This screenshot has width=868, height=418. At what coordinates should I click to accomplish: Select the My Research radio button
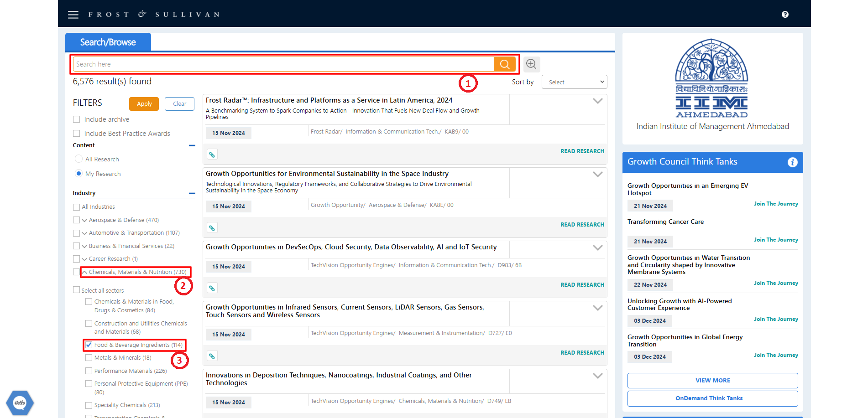78,174
